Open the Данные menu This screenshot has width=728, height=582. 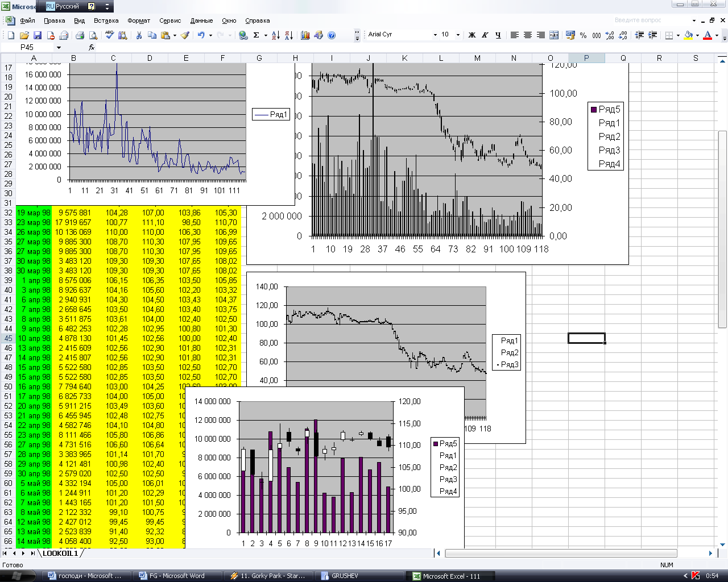(x=201, y=20)
